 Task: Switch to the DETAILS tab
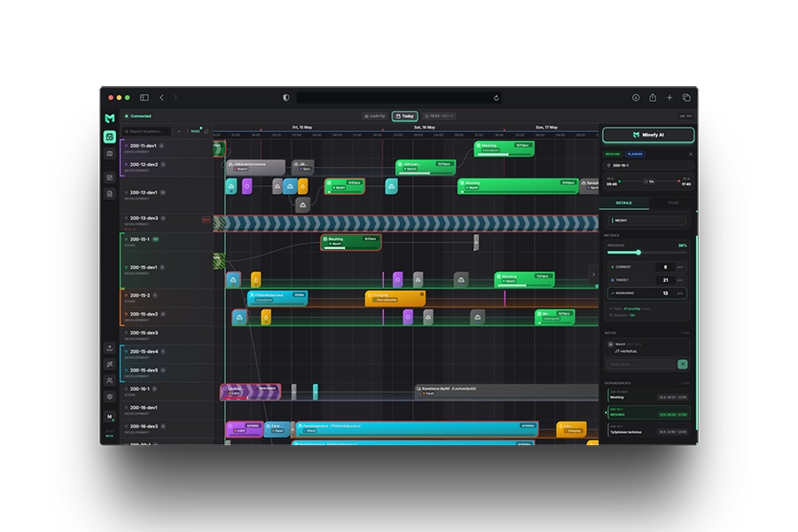(624, 203)
